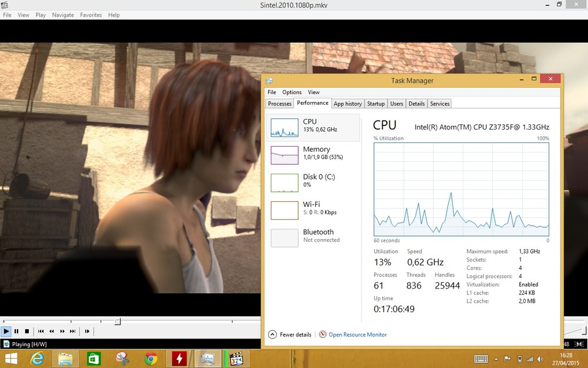This screenshot has height=368, width=588.
Task: Click the volume slider at the player's right edge
Action: point(576,331)
